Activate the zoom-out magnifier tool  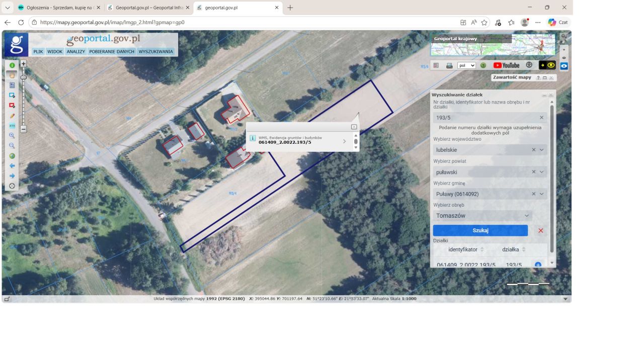coord(12,146)
